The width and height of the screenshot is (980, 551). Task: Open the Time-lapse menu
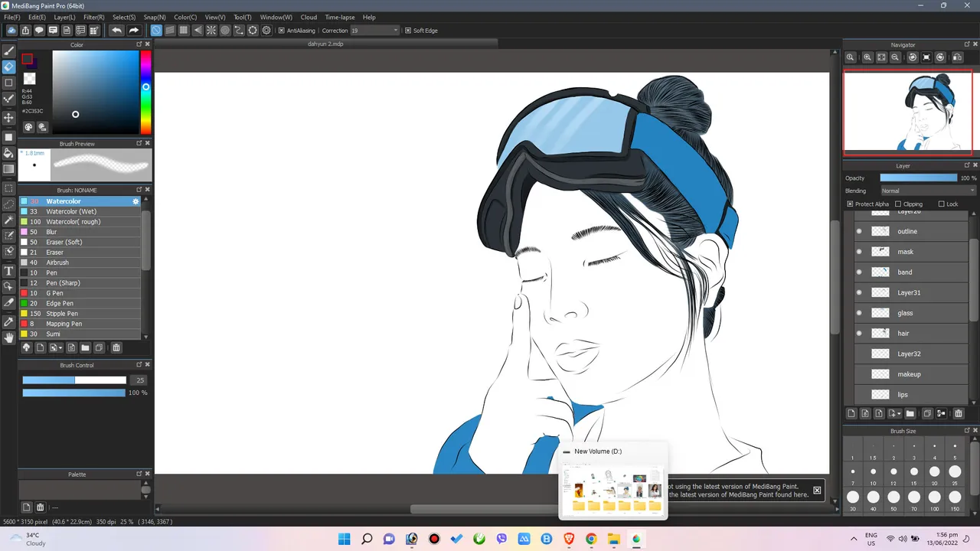coord(340,17)
